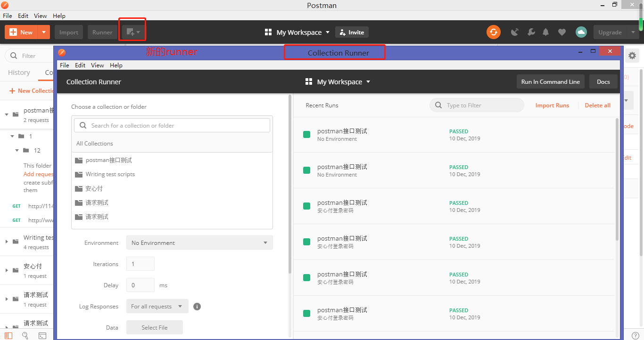Click the Runner button in main toolbar

[x=102, y=32]
